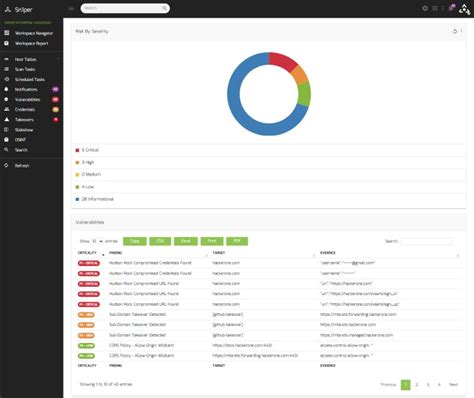Toggle the 5 Critical legend swatch
Viewport: 474px width, 398px height.
click(x=77, y=150)
